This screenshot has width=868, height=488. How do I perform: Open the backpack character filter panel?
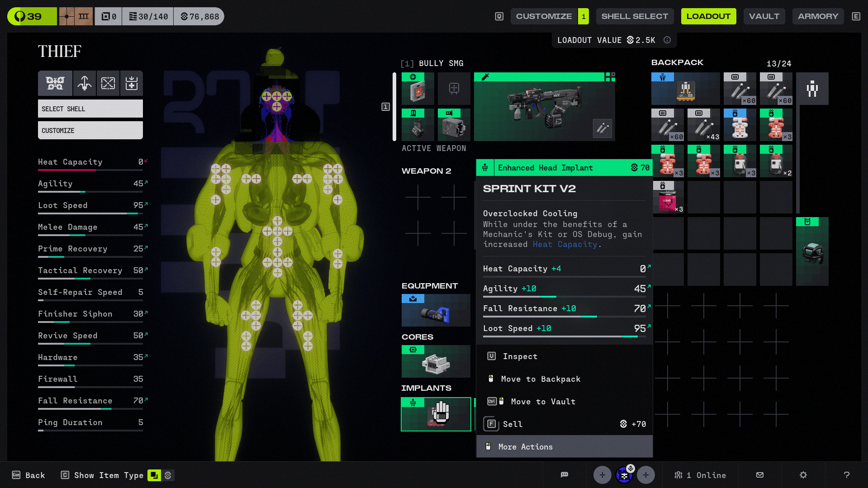(x=812, y=89)
